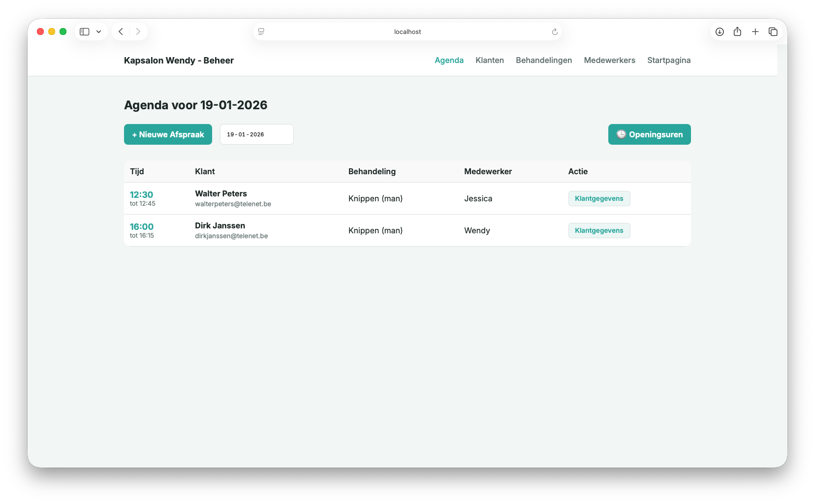The height and width of the screenshot is (504, 815).
Task: View Klantgegevens for Dirk Janssen
Action: point(599,230)
